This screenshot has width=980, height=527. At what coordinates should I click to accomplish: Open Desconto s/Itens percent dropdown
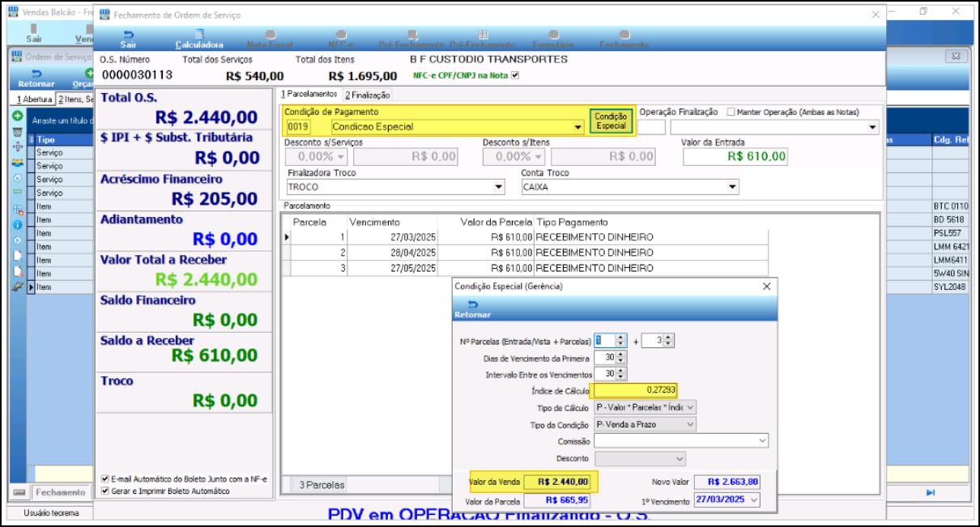tap(538, 156)
